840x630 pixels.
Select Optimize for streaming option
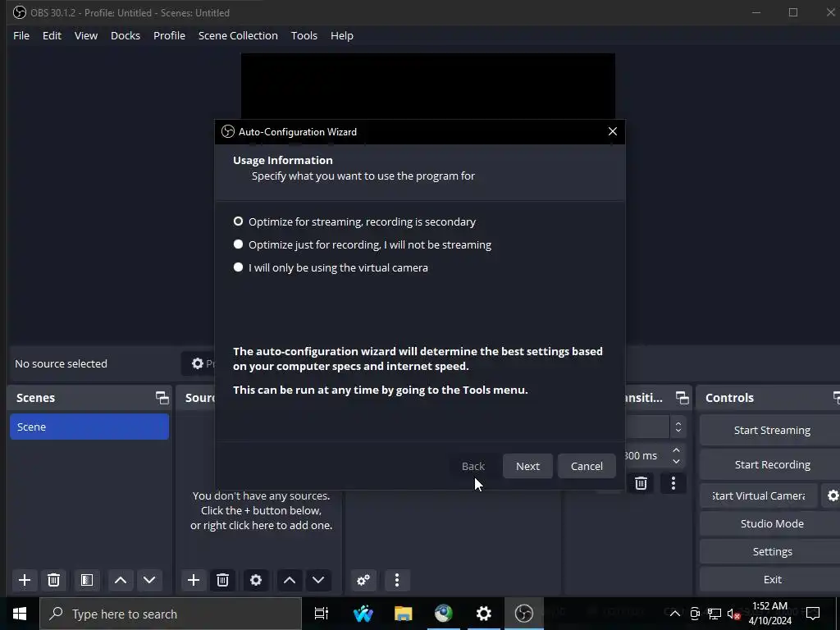pos(354,221)
